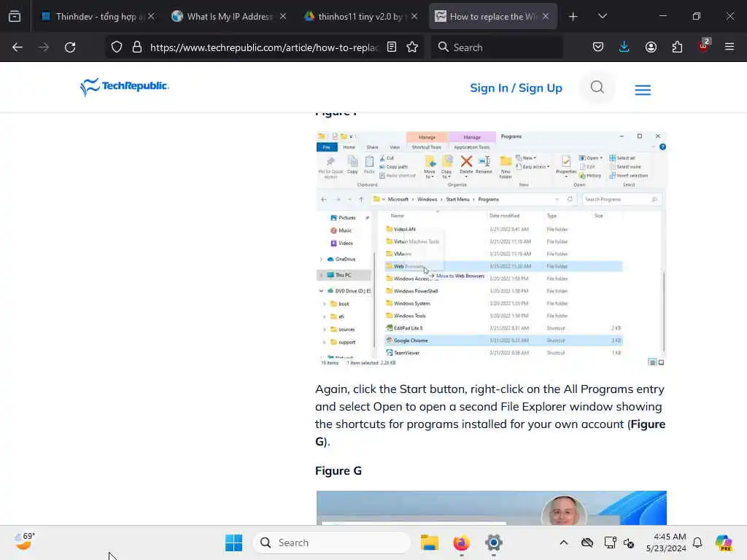Click the File Explorer Programs screenshot image
This screenshot has height=560, width=747.
click(491, 249)
